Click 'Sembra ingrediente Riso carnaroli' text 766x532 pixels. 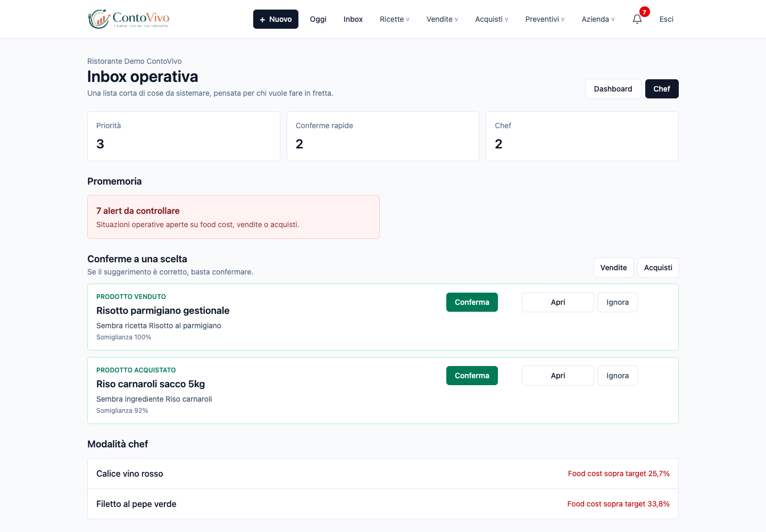pos(154,399)
